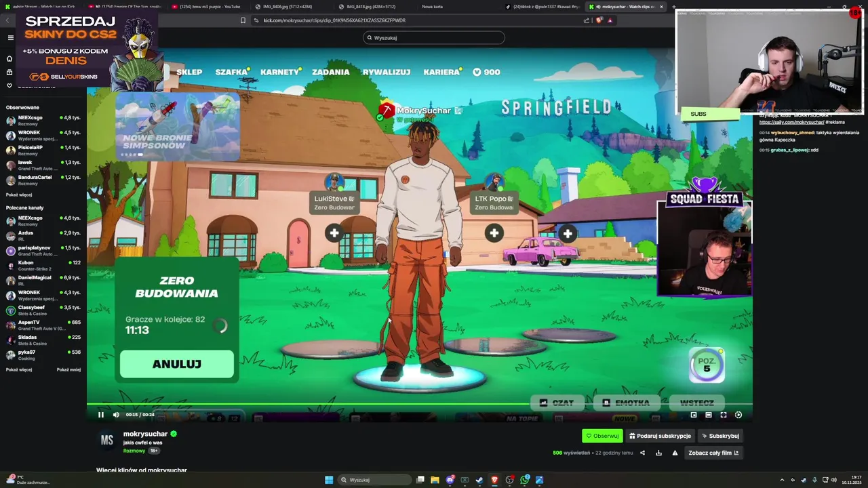Toggle picture-in-picture mode for the player
The image size is (868, 488).
click(x=694, y=415)
